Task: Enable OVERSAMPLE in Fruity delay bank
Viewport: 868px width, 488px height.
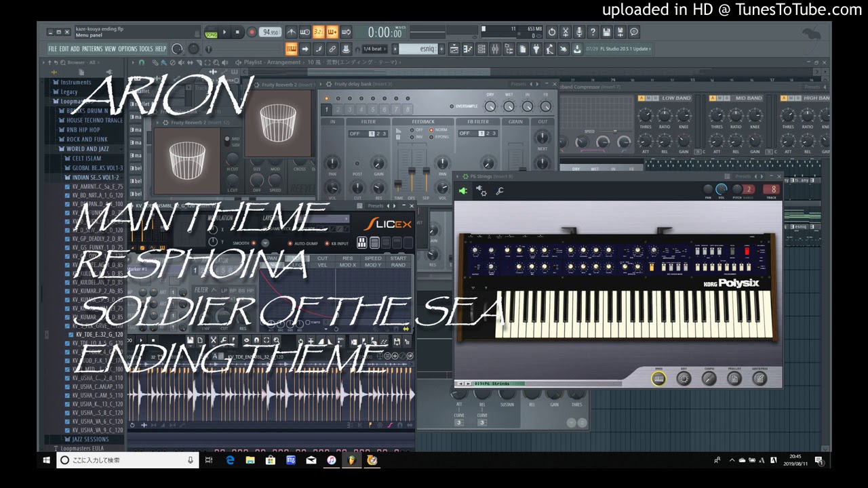Action: (x=452, y=106)
